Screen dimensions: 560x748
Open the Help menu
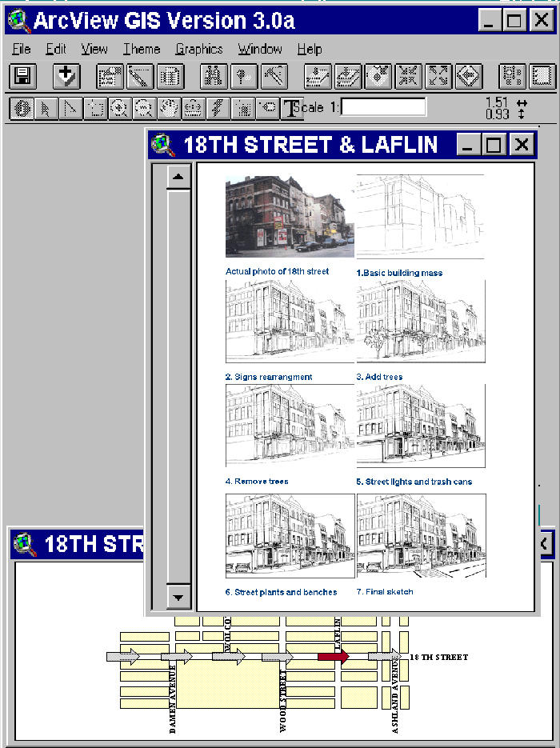click(310, 50)
